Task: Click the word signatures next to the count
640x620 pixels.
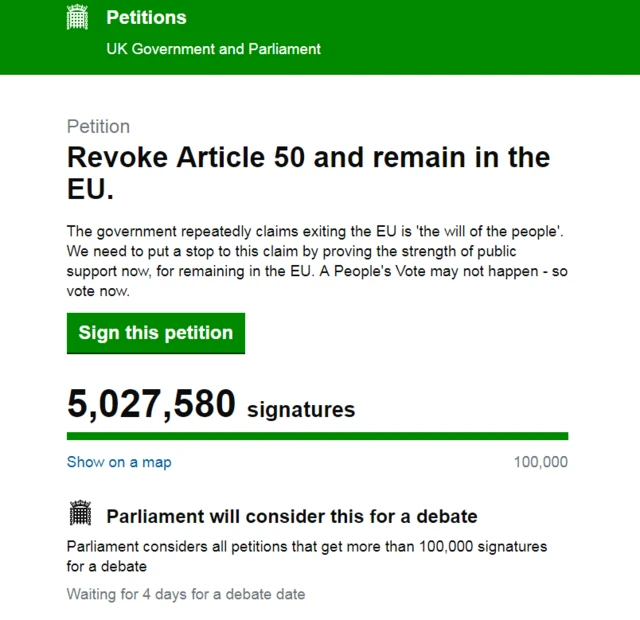Action: 301,409
